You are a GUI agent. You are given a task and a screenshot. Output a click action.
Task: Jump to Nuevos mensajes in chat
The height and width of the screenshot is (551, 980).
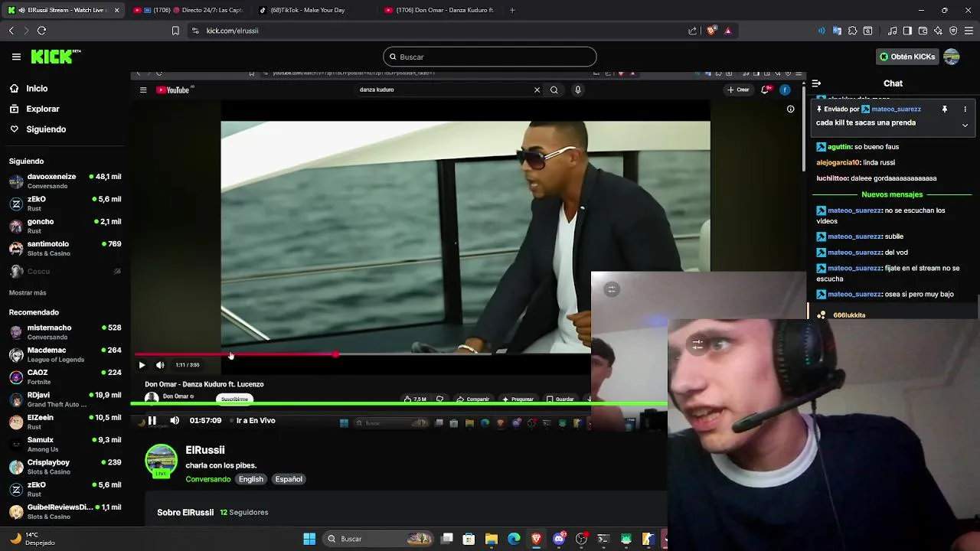click(892, 194)
